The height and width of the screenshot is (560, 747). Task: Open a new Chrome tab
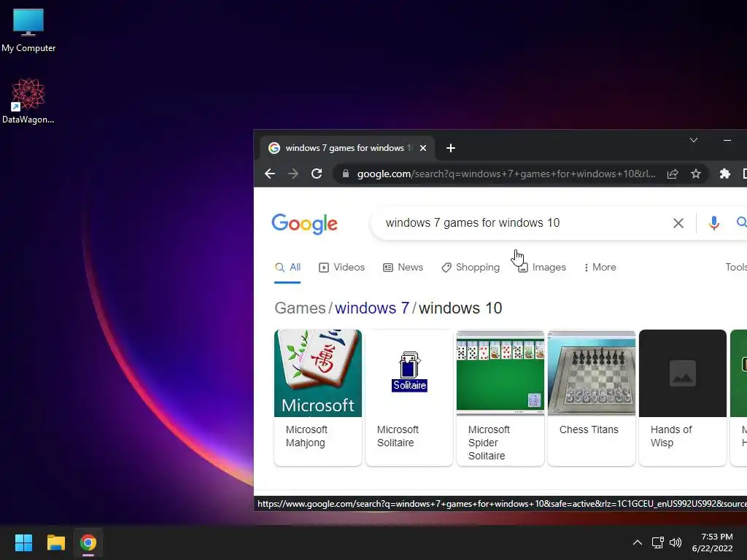(451, 148)
